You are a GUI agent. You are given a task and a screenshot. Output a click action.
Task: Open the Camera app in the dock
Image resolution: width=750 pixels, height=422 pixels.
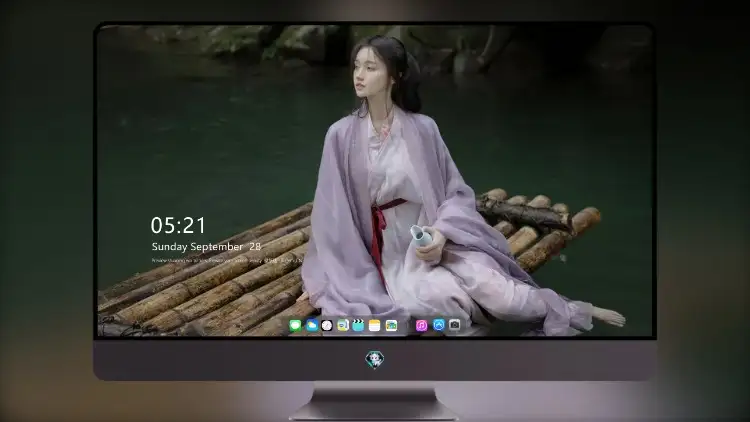pyautogui.click(x=455, y=325)
